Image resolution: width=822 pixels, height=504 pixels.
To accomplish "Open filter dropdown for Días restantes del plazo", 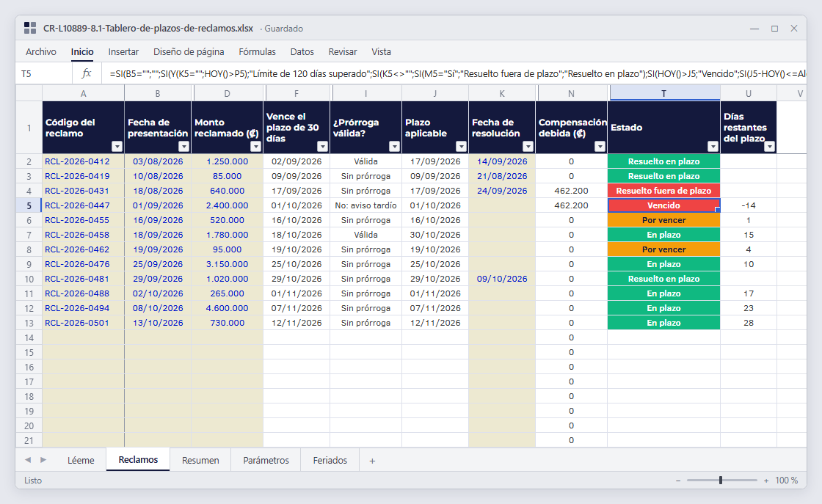I will [769, 147].
